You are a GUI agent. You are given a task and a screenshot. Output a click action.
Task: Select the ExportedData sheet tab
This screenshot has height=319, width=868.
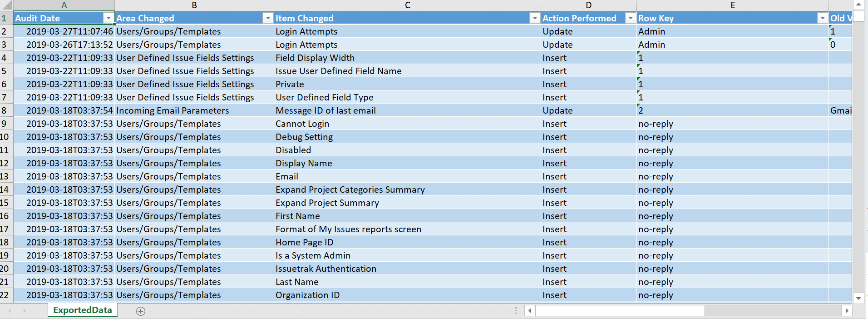tap(83, 310)
